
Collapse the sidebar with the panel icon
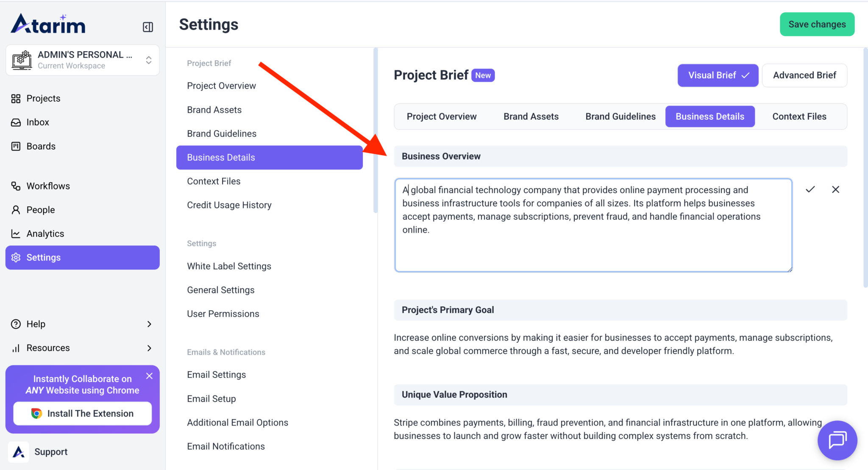147,27
